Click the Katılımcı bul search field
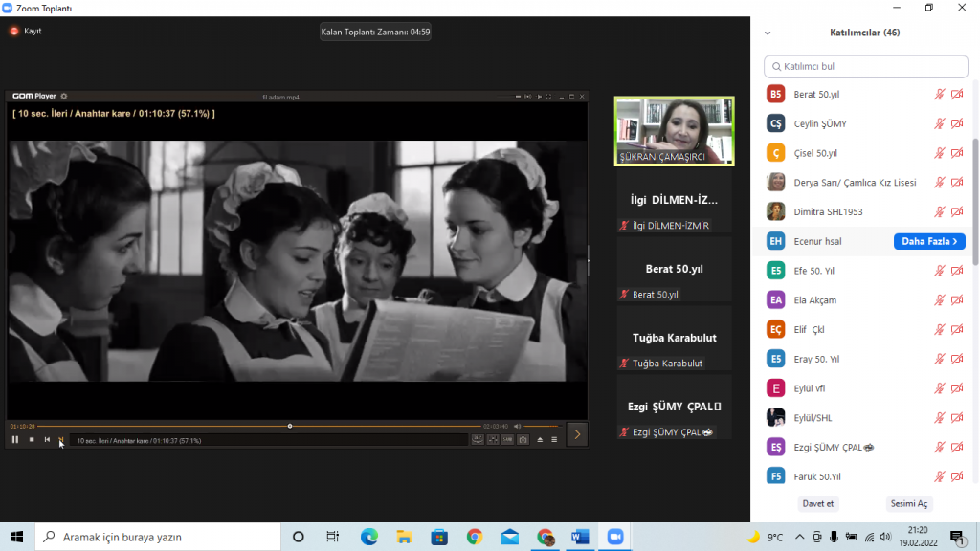 [865, 66]
